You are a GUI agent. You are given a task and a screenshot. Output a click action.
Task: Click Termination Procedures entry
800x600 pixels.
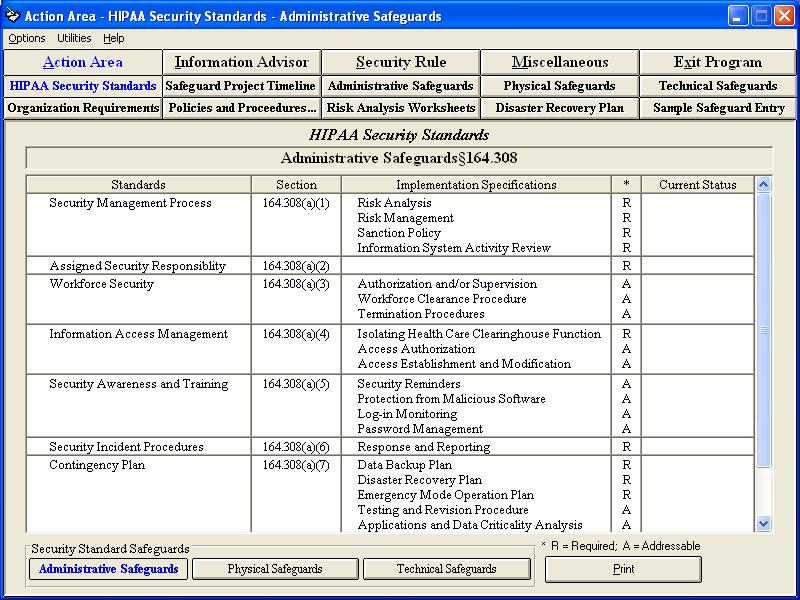(421, 314)
